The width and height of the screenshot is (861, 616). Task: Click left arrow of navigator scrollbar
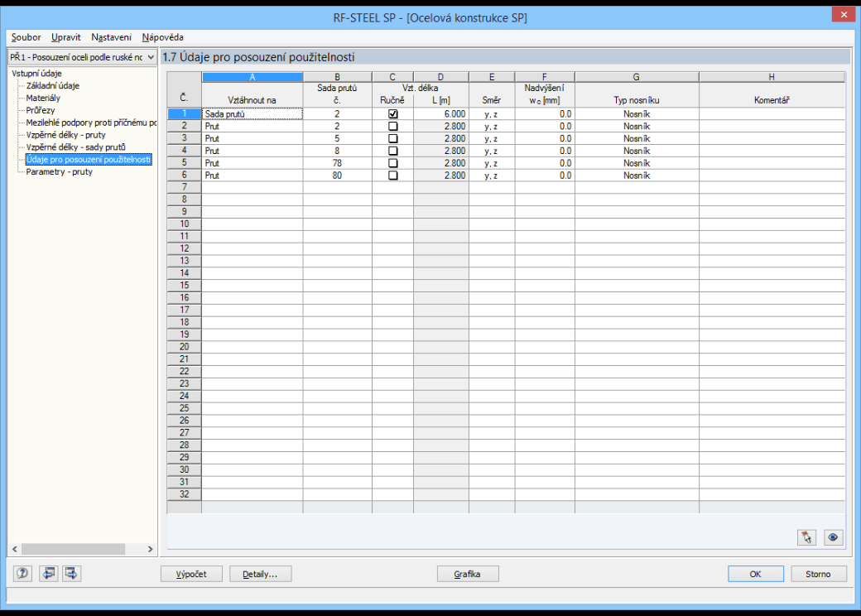15,549
